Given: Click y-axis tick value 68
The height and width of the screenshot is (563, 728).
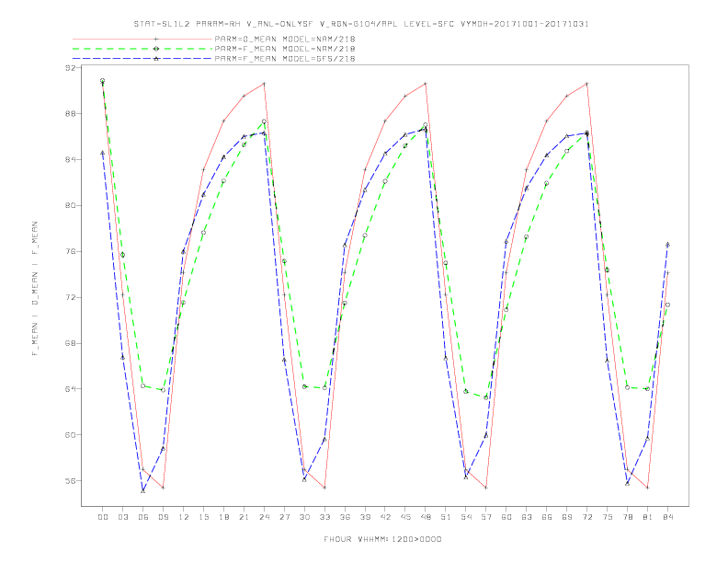Looking at the screenshot, I should pyautogui.click(x=70, y=343).
